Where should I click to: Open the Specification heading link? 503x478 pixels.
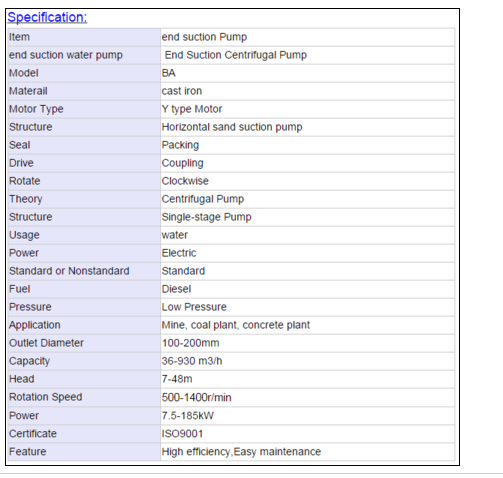(47, 17)
